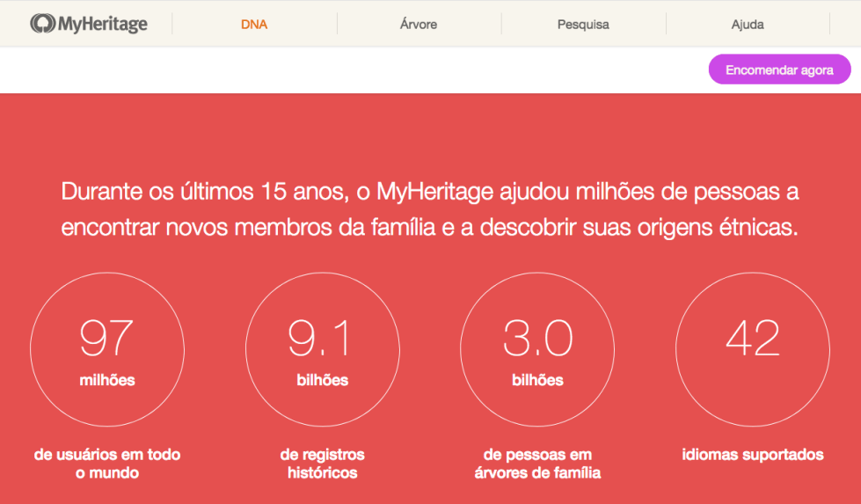Open the Ajuda help menu
The height and width of the screenshot is (504, 861).
pos(748,25)
